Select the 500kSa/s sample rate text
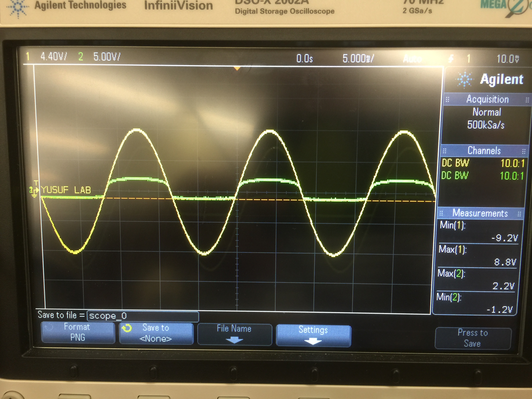 pyautogui.click(x=486, y=125)
